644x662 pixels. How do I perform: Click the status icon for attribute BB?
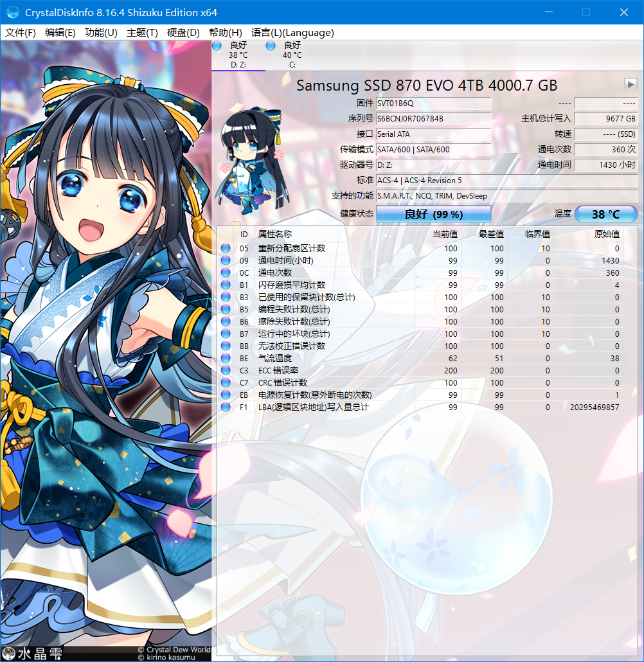(x=226, y=346)
